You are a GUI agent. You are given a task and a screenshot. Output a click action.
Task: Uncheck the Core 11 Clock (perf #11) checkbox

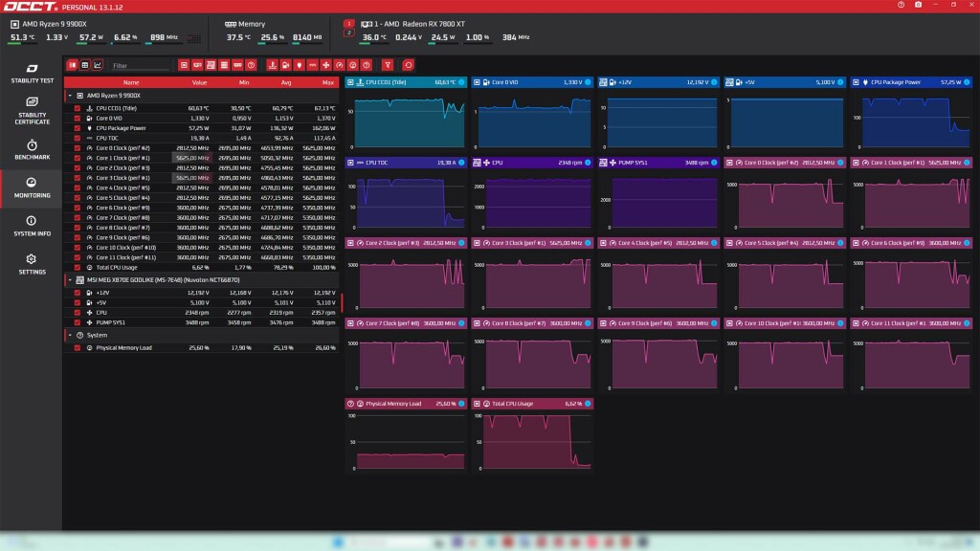click(78, 257)
